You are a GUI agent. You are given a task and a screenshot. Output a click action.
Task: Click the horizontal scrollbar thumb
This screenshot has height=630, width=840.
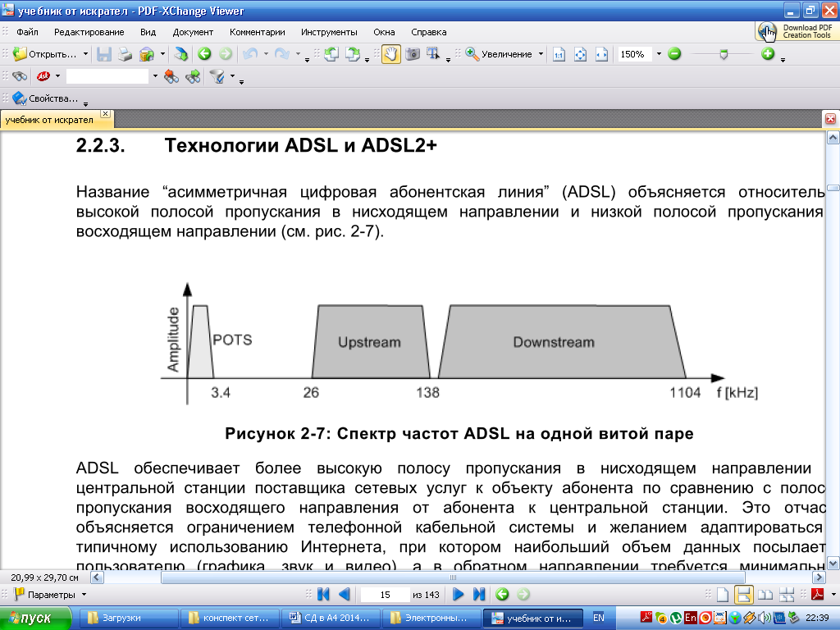click(453, 577)
